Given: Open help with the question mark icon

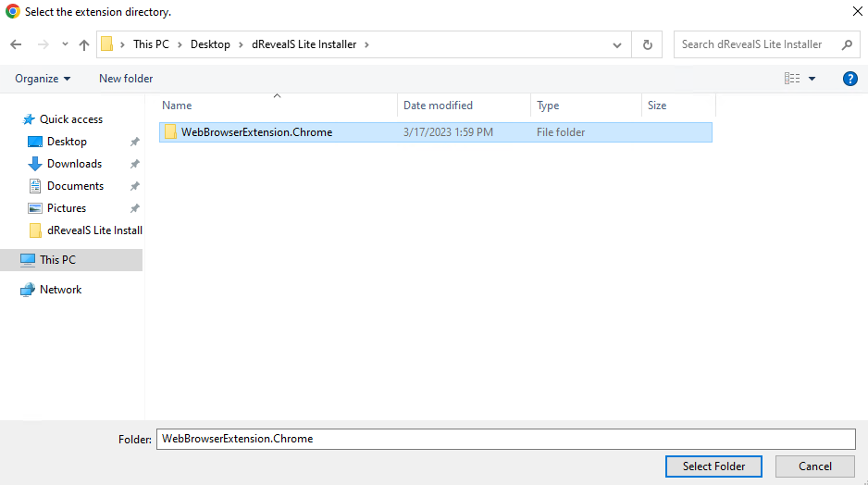Looking at the screenshot, I should [x=849, y=79].
